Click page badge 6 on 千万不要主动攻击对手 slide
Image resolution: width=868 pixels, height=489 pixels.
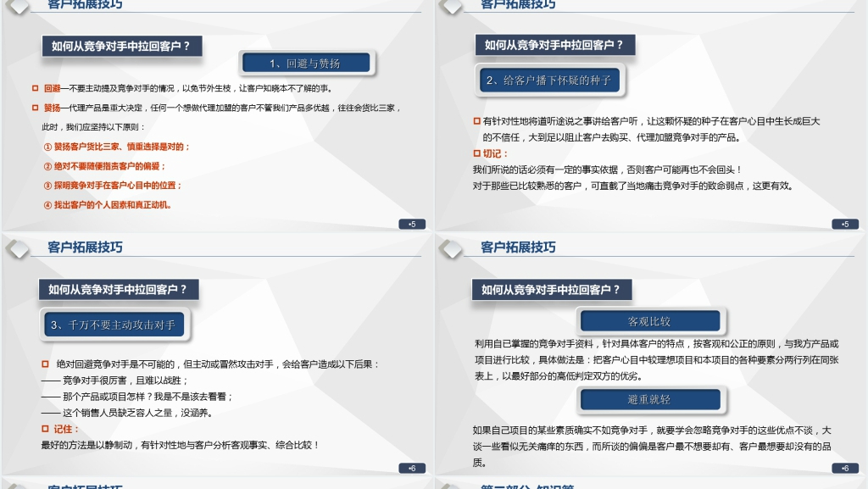coord(412,468)
